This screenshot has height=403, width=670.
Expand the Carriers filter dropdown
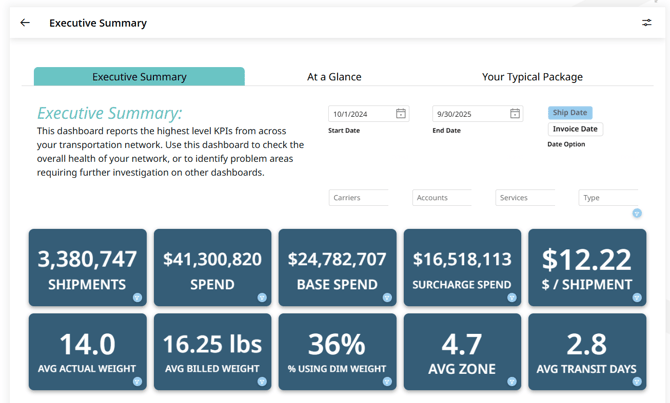pyautogui.click(x=358, y=198)
